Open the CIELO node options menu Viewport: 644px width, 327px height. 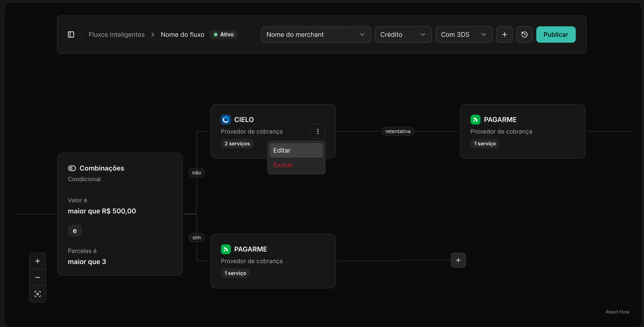pyautogui.click(x=318, y=131)
